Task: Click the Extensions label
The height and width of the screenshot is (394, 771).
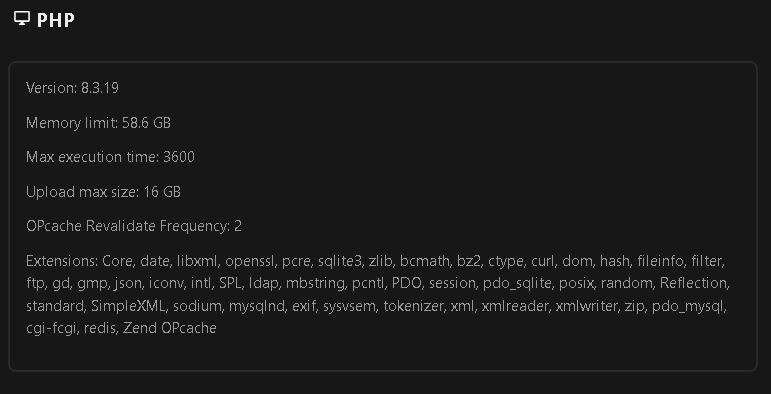Action: (x=62, y=261)
